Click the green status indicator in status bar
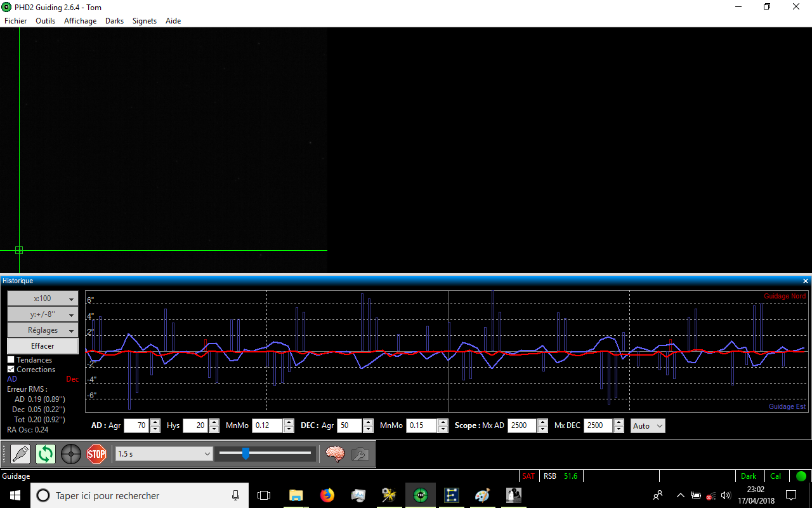This screenshot has width=812, height=508. pyautogui.click(x=801, y=476)
